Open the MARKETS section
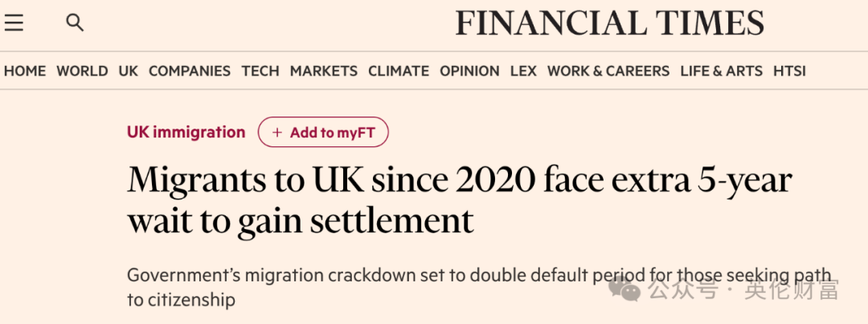 click(x=324, y=72)
